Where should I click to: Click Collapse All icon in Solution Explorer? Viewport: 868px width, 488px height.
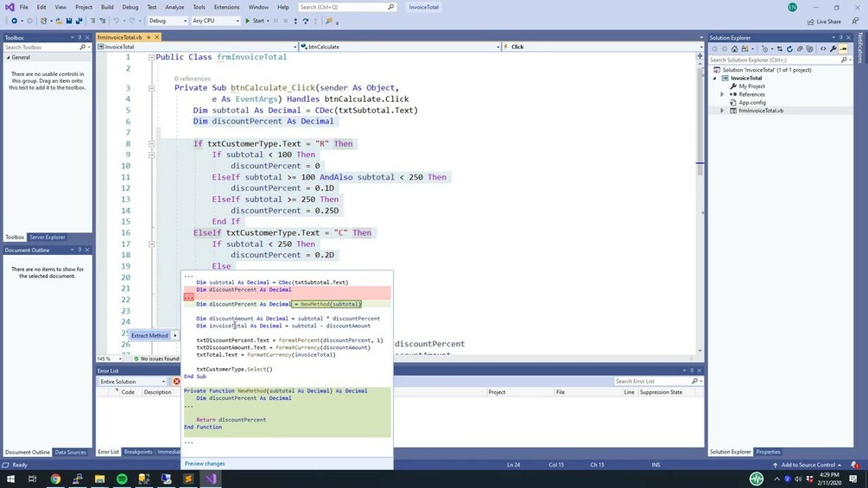800,48
